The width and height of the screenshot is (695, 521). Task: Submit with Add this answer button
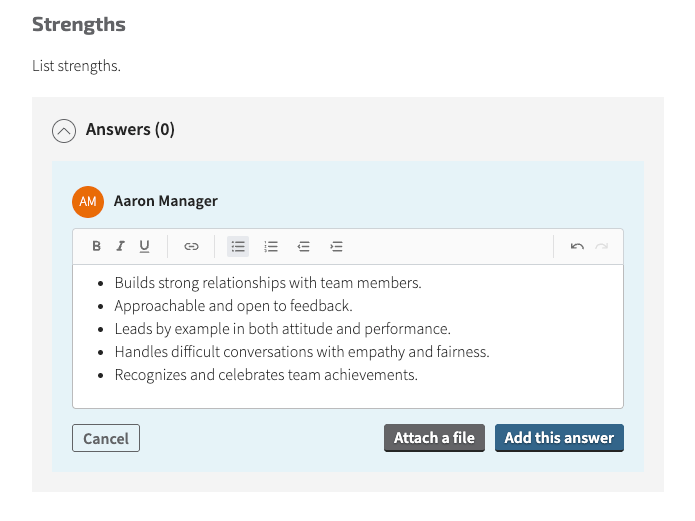tap(559, 438)
